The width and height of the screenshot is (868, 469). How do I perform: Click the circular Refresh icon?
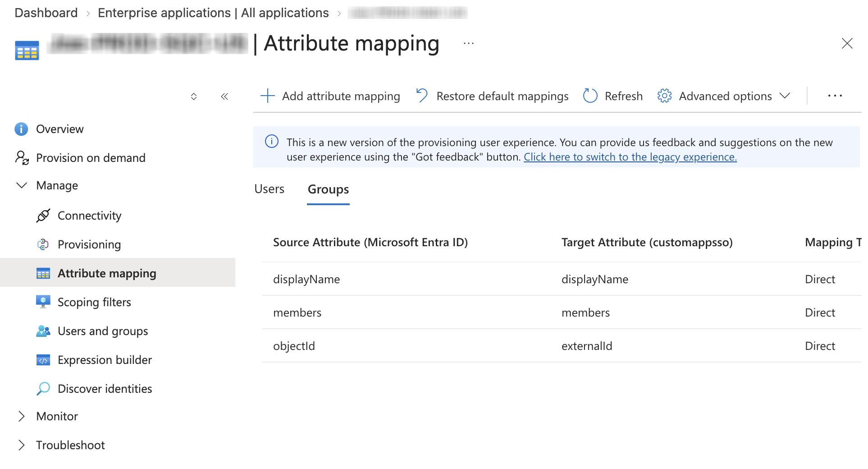click(x=590, y=96)
